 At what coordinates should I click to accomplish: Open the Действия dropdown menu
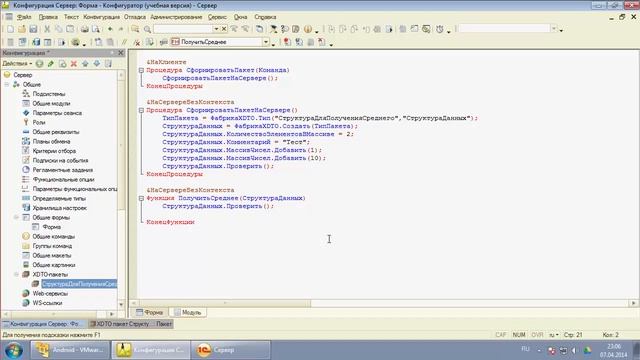pyautogui.click(x=17, y=64)
